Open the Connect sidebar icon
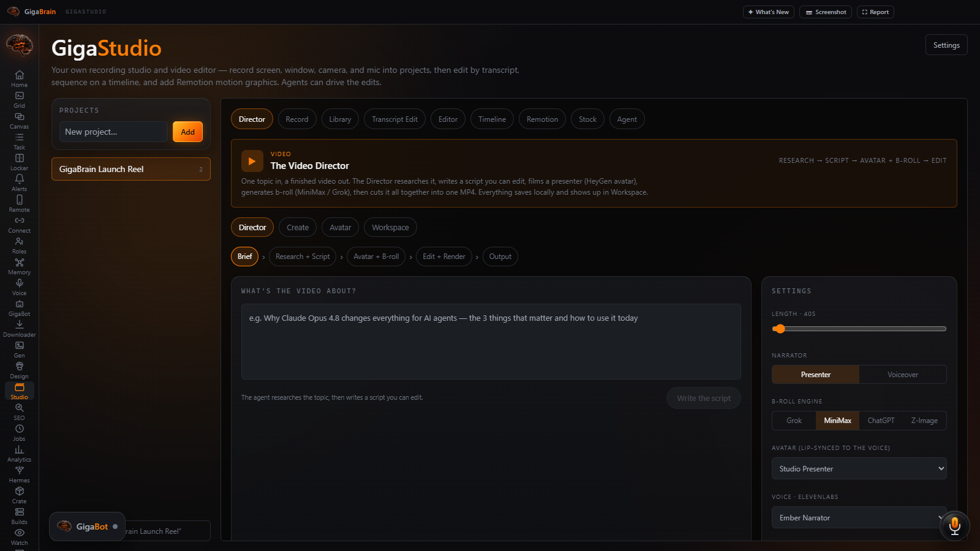 click(x=19, y=224)
